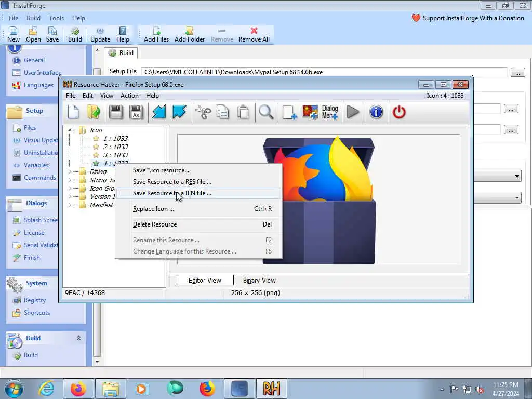The width and height of the screenshot is (532, 399).
Task: Expand the Manifest folder in the tree
Action: [x=70, y=205]
